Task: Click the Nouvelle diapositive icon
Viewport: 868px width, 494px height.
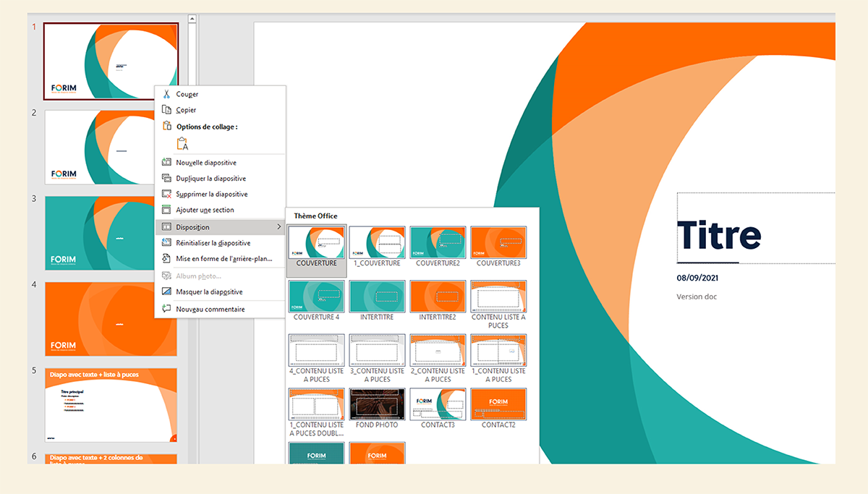Action: tap(166, 163)
